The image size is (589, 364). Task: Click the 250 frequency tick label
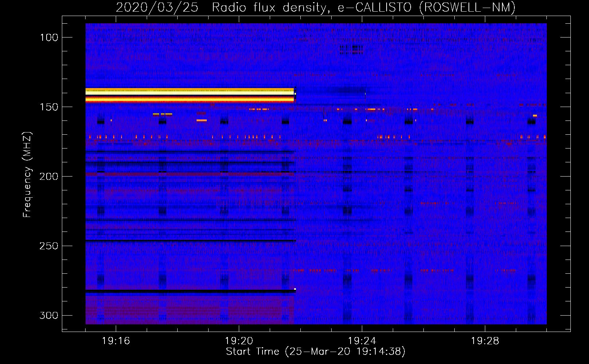click(49, 246)
